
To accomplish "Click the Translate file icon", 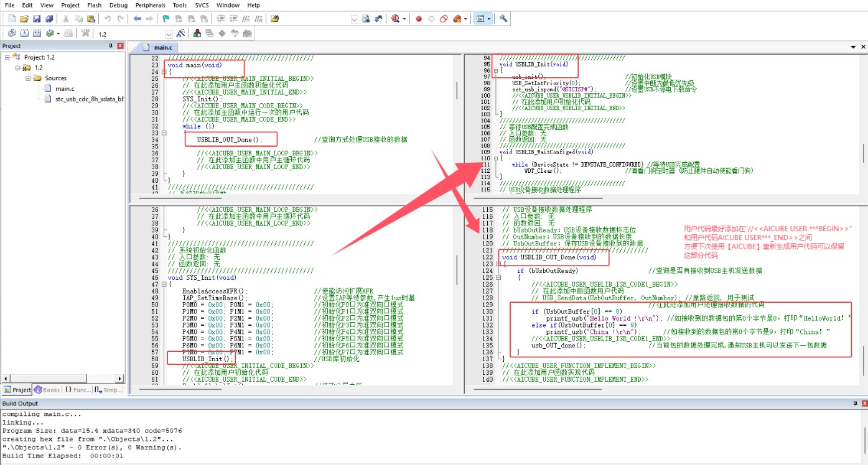I will (x=12, y=34).
